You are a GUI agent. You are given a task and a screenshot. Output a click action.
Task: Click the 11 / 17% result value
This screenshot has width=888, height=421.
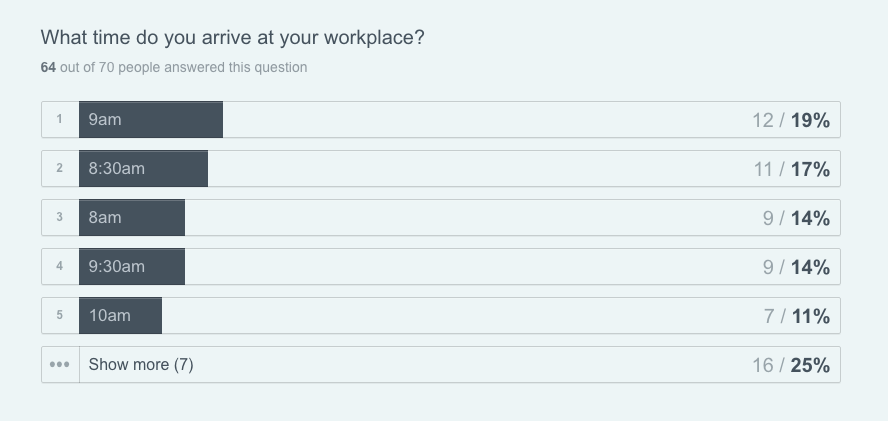coord(791,169)
